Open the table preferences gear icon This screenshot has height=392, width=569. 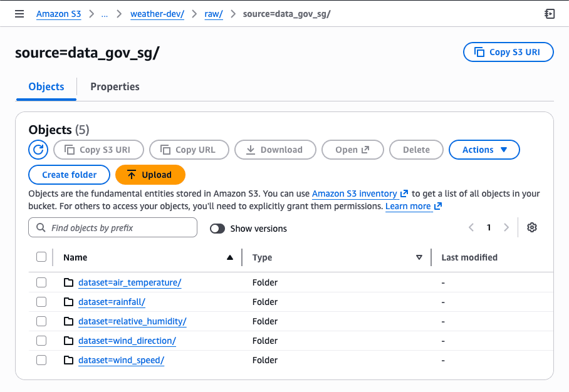pos(532,228)
